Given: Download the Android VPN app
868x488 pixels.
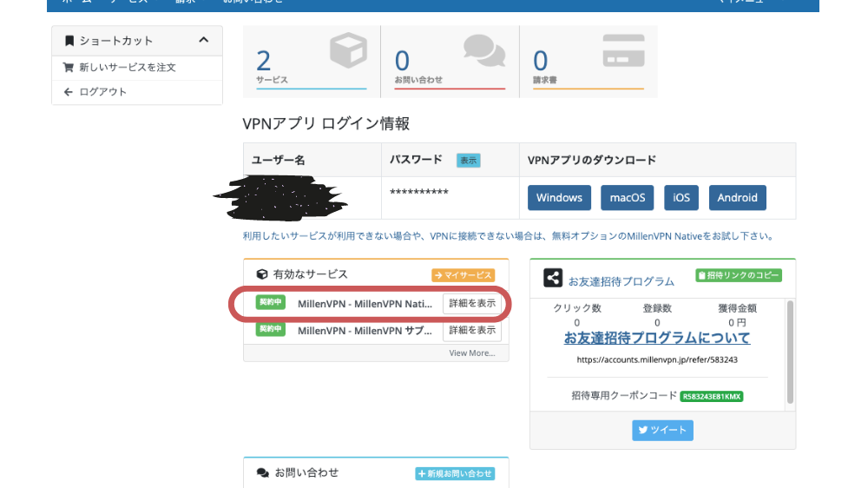Looking at the screenshot, I should coord(737,198).
